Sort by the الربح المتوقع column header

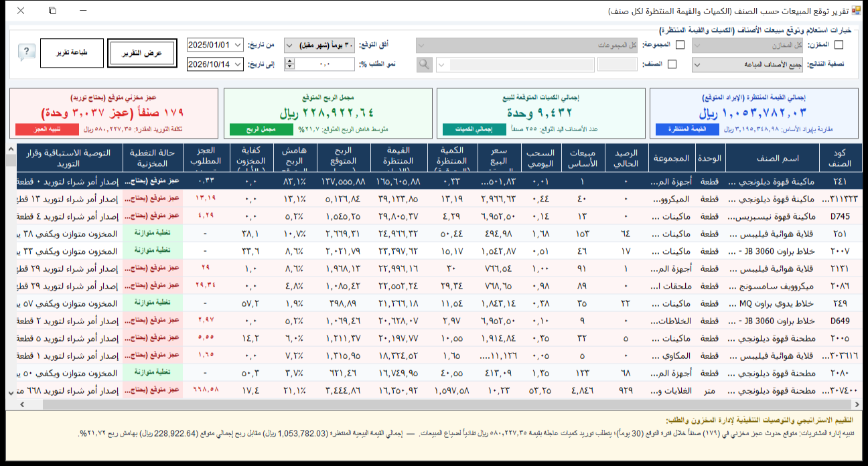(x=344, y=158)
